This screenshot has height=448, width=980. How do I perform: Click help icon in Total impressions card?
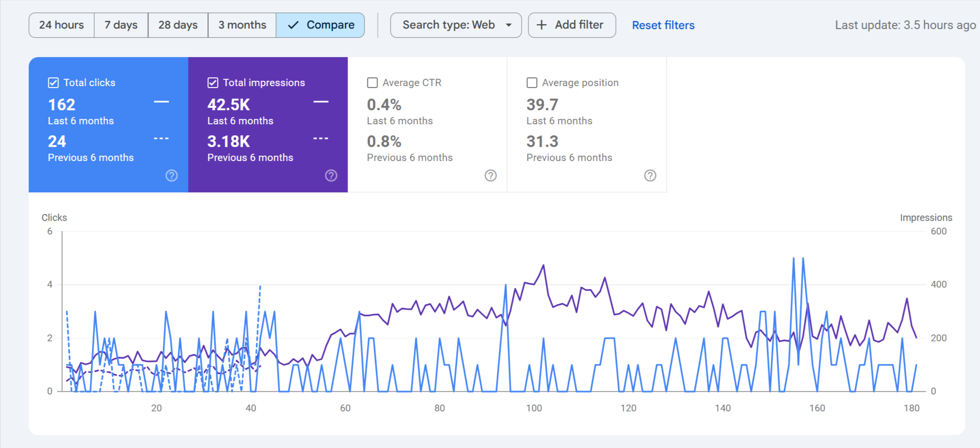point(331,175)
